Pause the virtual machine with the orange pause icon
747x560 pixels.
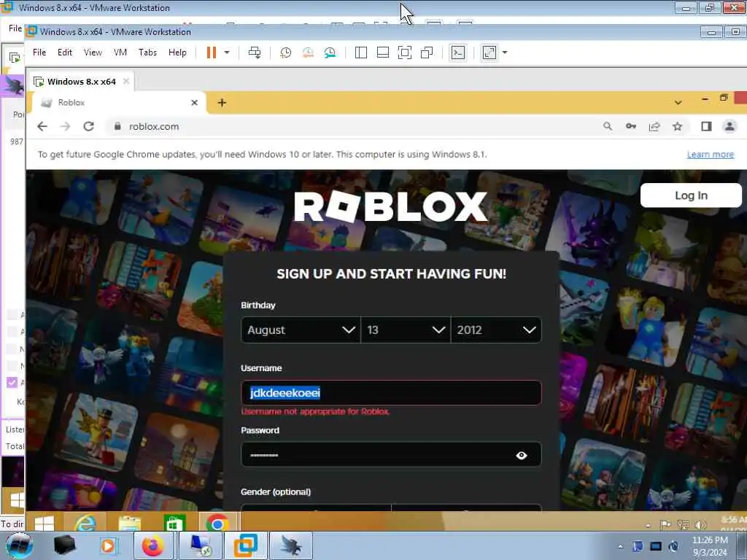(211, 52)
